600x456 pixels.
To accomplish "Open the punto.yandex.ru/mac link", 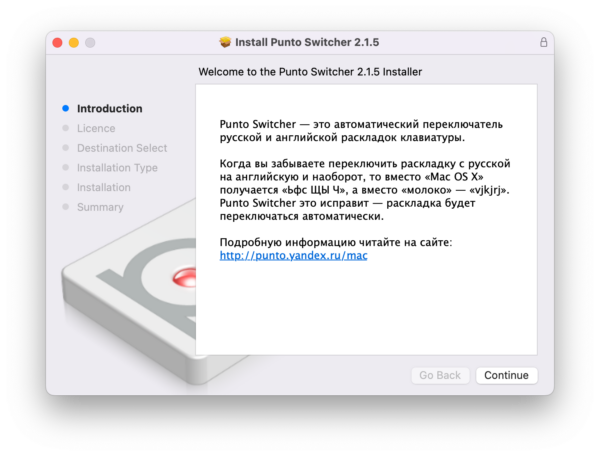I will [x=294, y=256].
